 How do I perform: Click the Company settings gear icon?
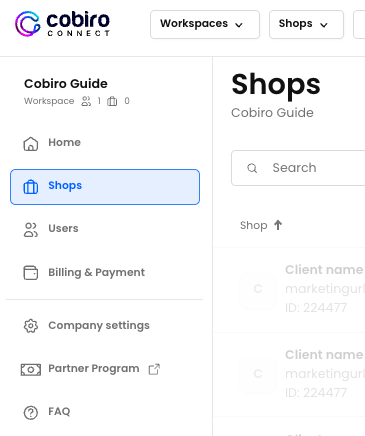click(x=31, y=326)
